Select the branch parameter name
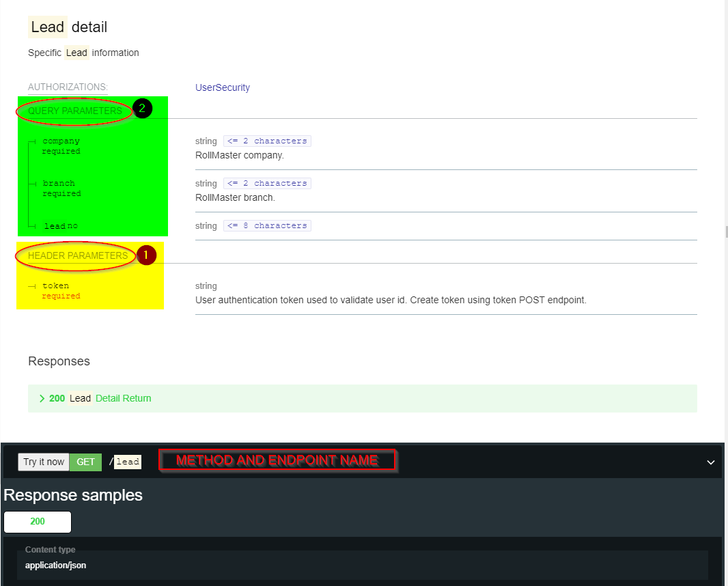Screen dimensions: 728x586 [59, 183]
